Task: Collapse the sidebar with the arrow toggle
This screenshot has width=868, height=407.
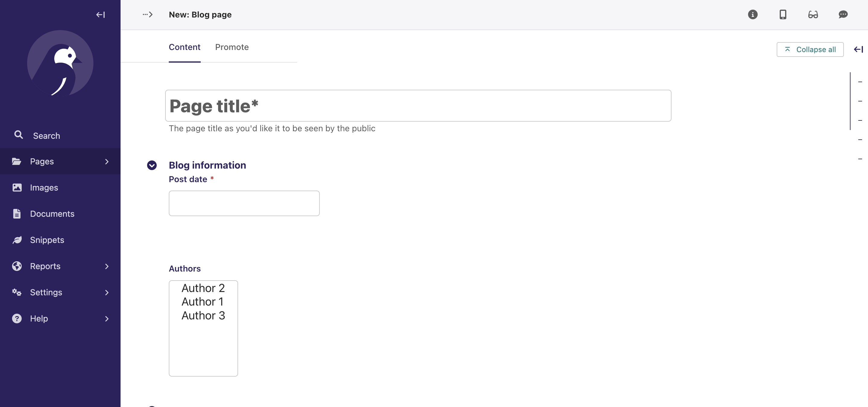Action: pyautogui.click(x=100, y=14)
